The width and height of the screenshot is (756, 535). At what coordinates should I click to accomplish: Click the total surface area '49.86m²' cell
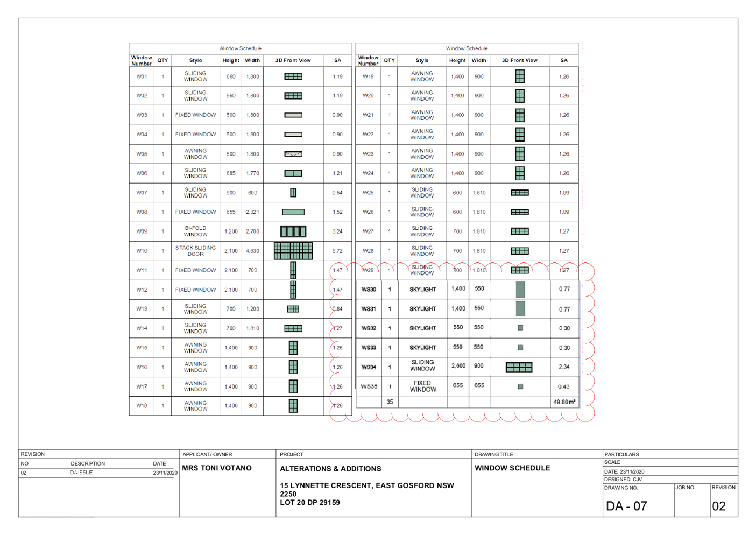point(564,402)
